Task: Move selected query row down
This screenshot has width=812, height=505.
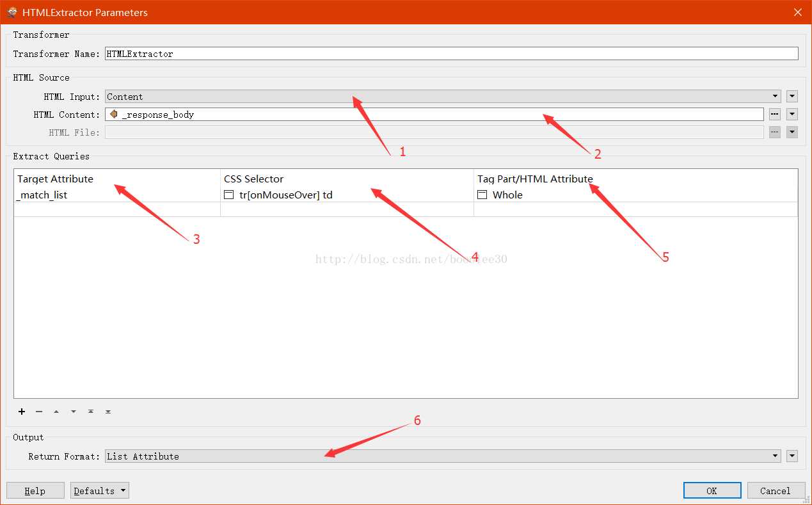Action: coord(74,412)
